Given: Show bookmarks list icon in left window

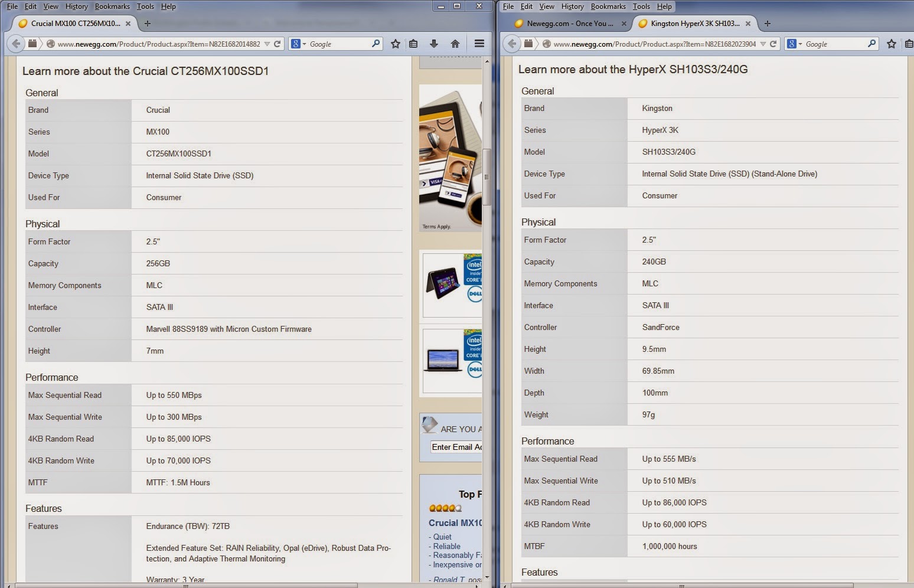Looking at the screenshot, I should pyautogui.click(x=413, y=44).
